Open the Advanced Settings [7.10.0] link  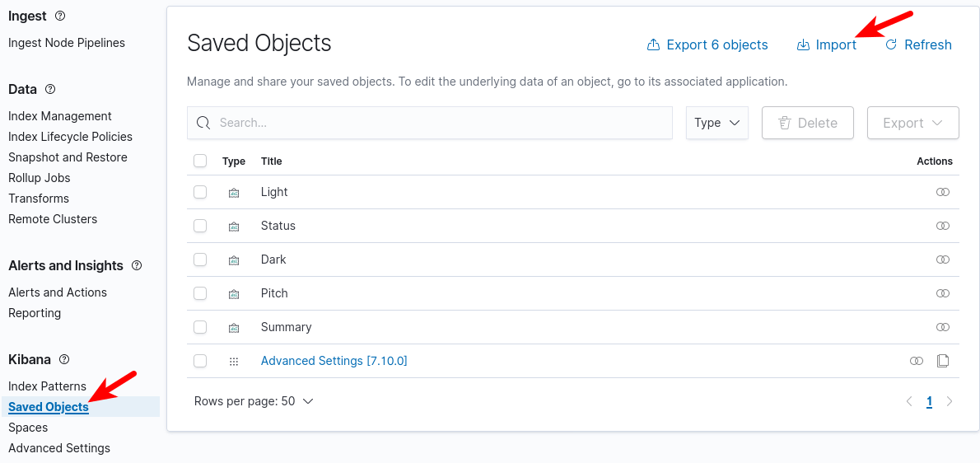point(334,361)
